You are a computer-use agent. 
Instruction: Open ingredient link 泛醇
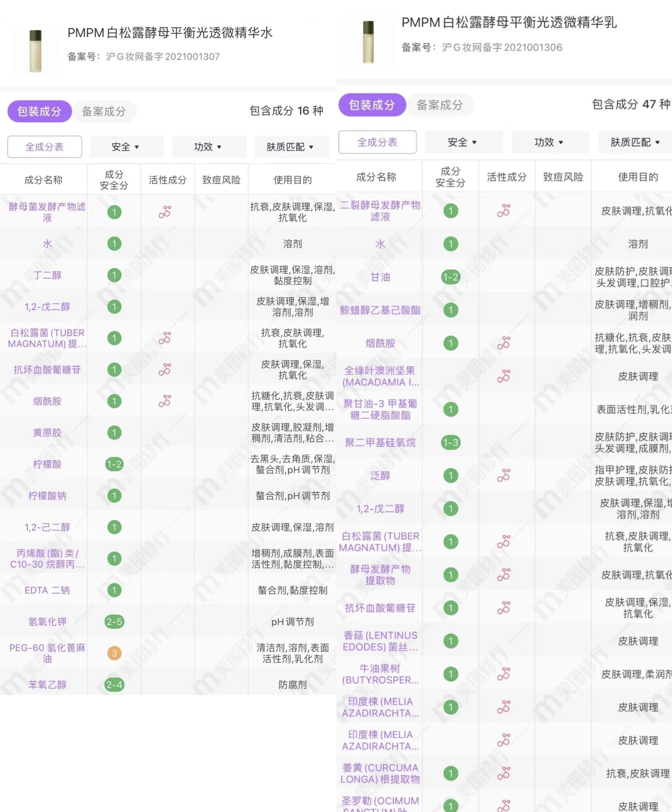pos(380,476)
